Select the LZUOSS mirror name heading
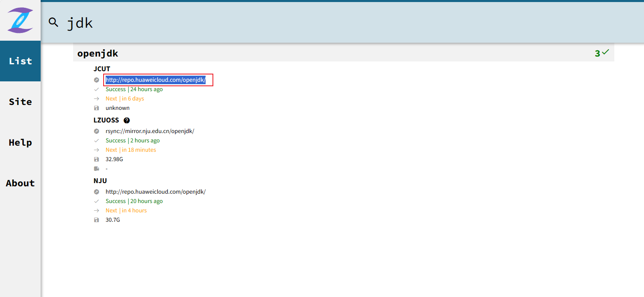Screen dimensions: 644x297 tap(106, 120)
